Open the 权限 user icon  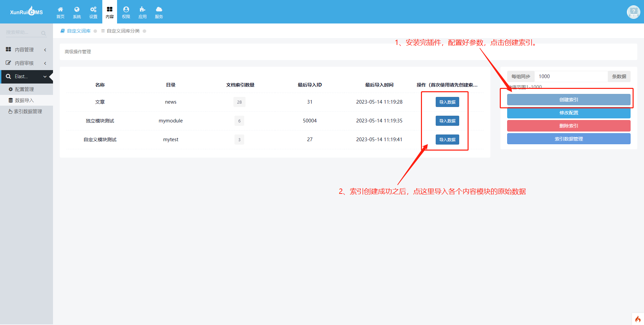tap(126, 9)
